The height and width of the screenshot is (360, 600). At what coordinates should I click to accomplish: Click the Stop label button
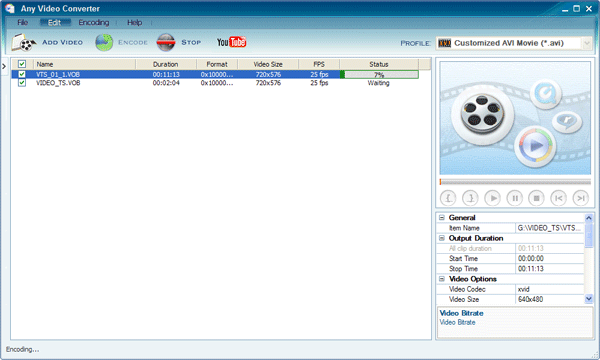click(191, 42)
